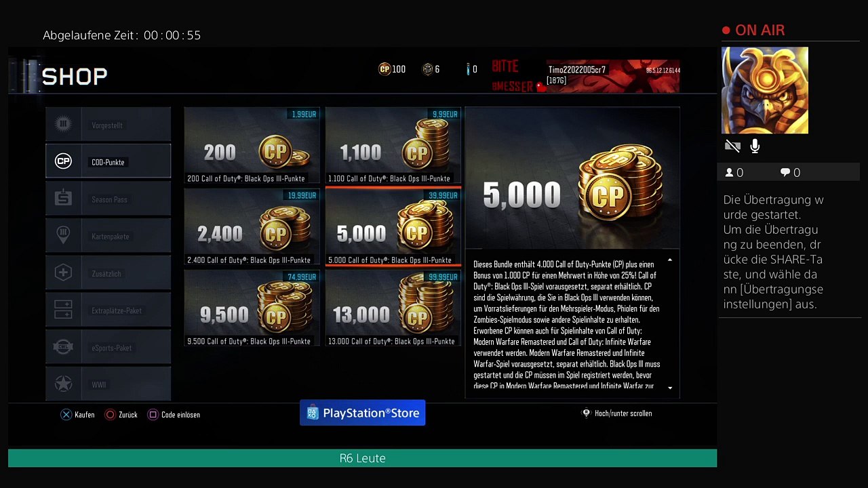The width and height of the screenshot is (868, 488).
Task: Select the Kartenpakete map pin icon
Action: pos(63,235)
